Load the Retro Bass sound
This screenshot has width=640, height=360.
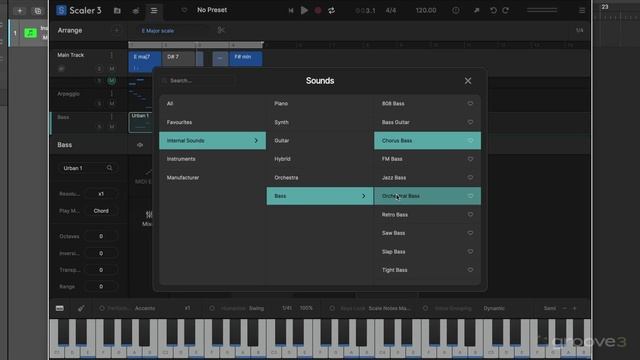[427, 214]
